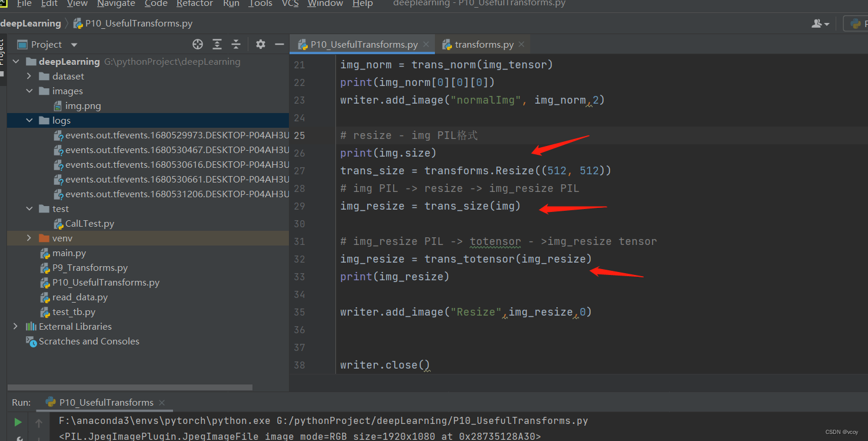Click the up arrow in Run panel
Image resolution: width=868 pixels, height=441 pixels.
[x=39, y=423]
